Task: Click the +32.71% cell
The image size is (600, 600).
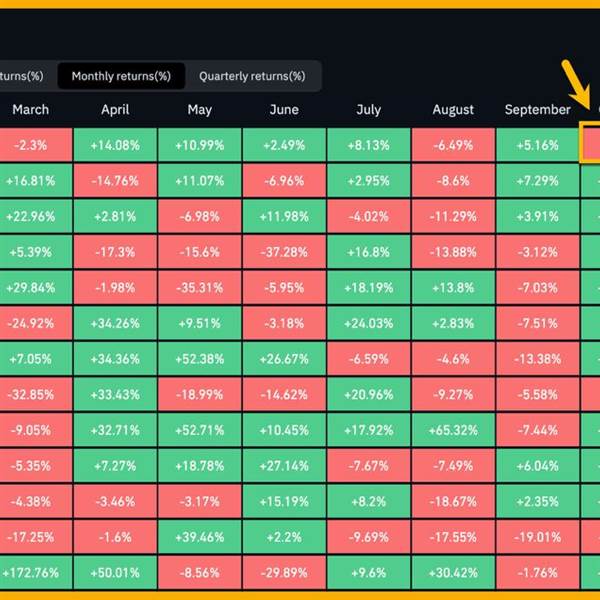Action: [x=115, y=429]
